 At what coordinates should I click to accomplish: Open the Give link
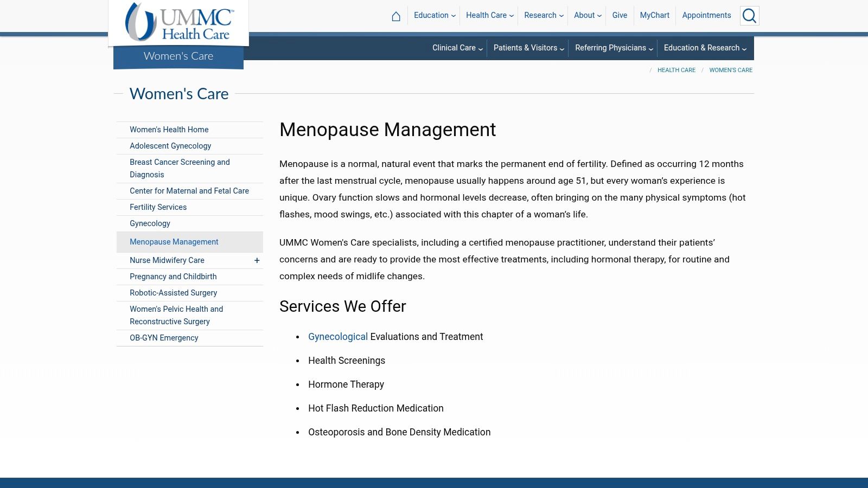click(x=620, y=15)
